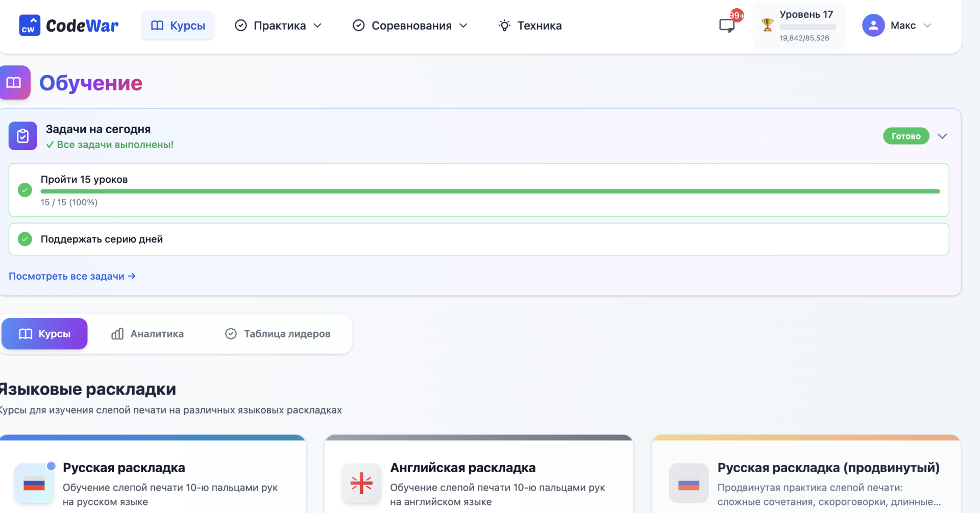
Task: Switch to the Аналитика tab
Action: tap(148, 334)
